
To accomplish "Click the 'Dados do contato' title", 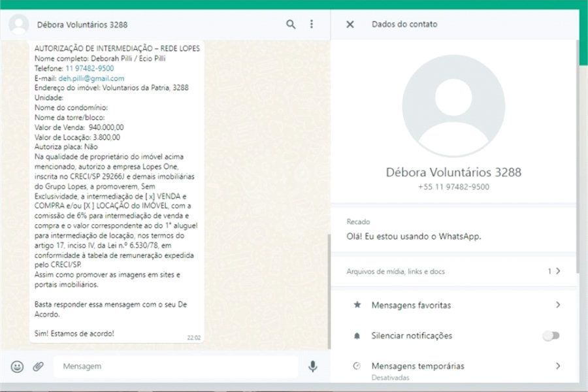I will click(404, 24).
